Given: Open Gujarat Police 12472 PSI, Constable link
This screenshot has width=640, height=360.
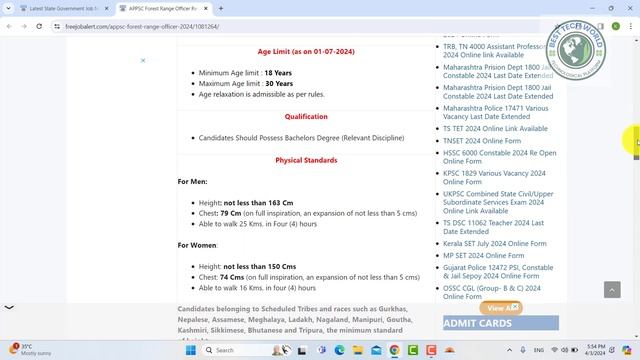Looking at the screenshot, I should click(x=498, y=272).
